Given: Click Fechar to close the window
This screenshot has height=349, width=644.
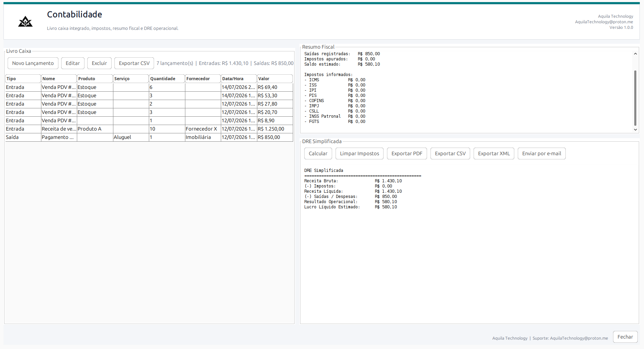Looking at the screenshot, I should pyautogui.click(x=625, y=337).
